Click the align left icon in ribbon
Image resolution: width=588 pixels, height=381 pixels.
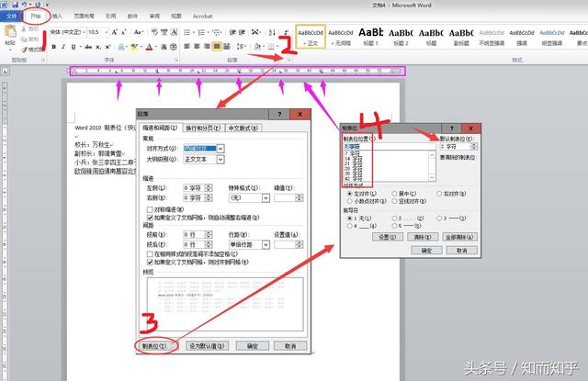pos(187,47)
